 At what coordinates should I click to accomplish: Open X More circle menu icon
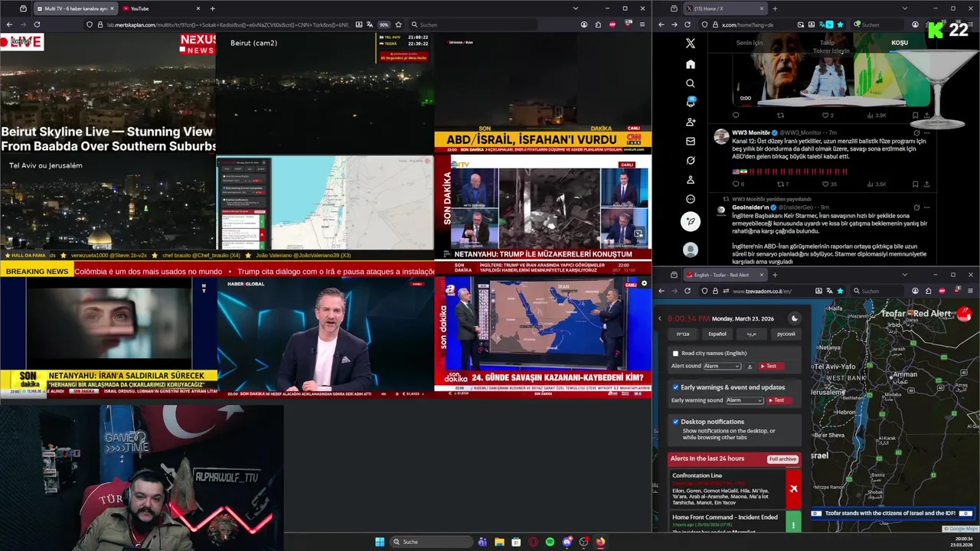(x=690, y=199)
